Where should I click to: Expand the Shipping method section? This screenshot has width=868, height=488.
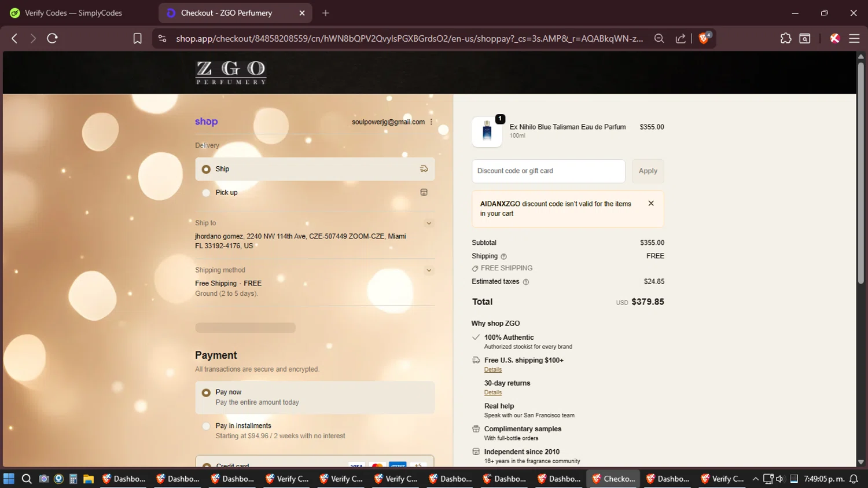tap(429, 270)
